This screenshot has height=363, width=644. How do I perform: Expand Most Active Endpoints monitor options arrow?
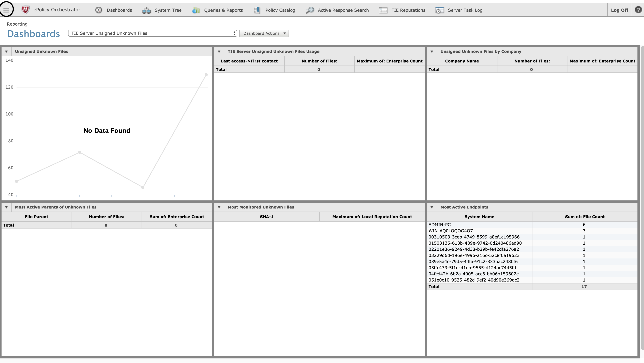tap(432, 207)
